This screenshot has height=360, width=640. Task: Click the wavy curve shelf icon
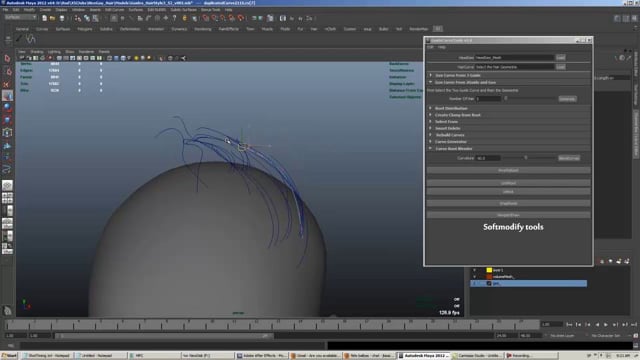coord(31,39)
